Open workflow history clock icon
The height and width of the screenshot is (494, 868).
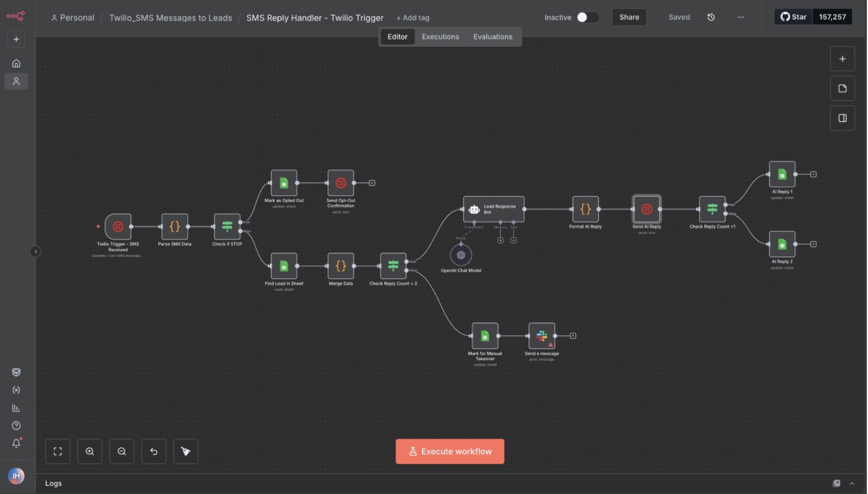(x=711, y=17)
